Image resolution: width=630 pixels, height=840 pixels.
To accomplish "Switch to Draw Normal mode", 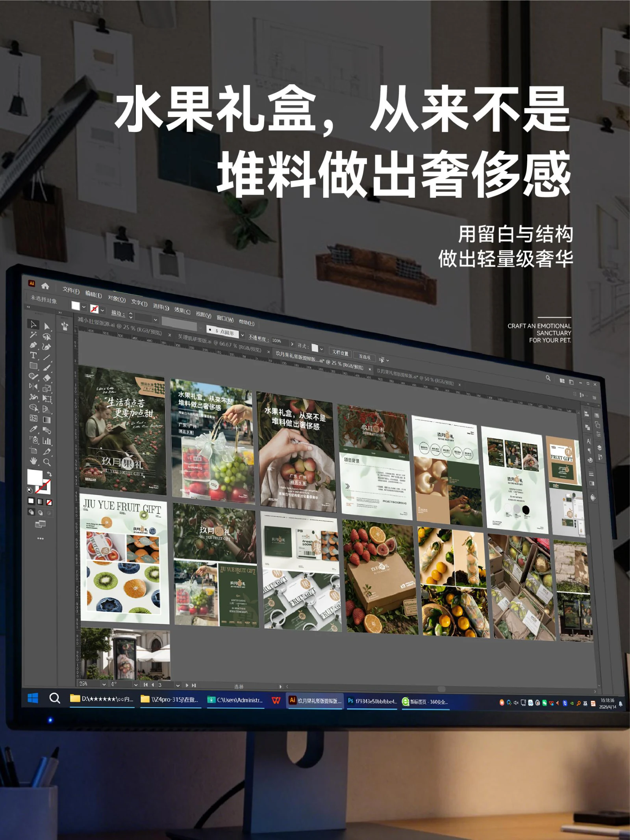I will tap(31, 512).
